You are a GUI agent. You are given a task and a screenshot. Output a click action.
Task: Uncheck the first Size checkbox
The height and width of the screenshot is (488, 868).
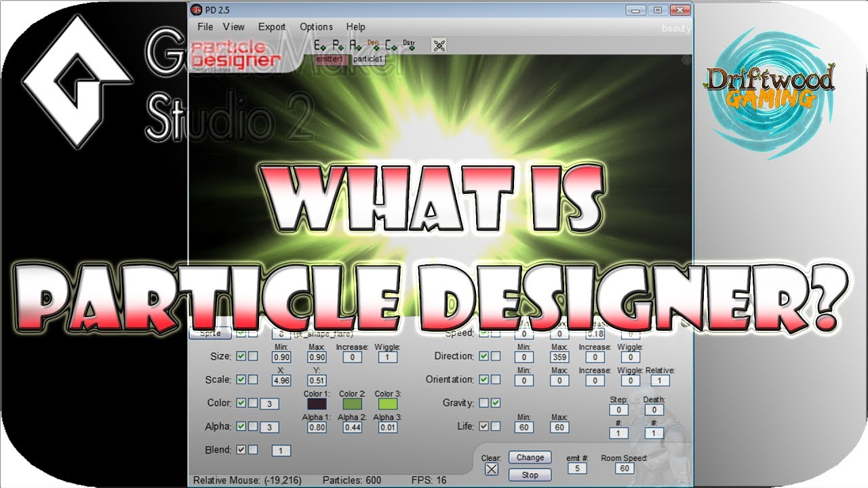point(241,356)
